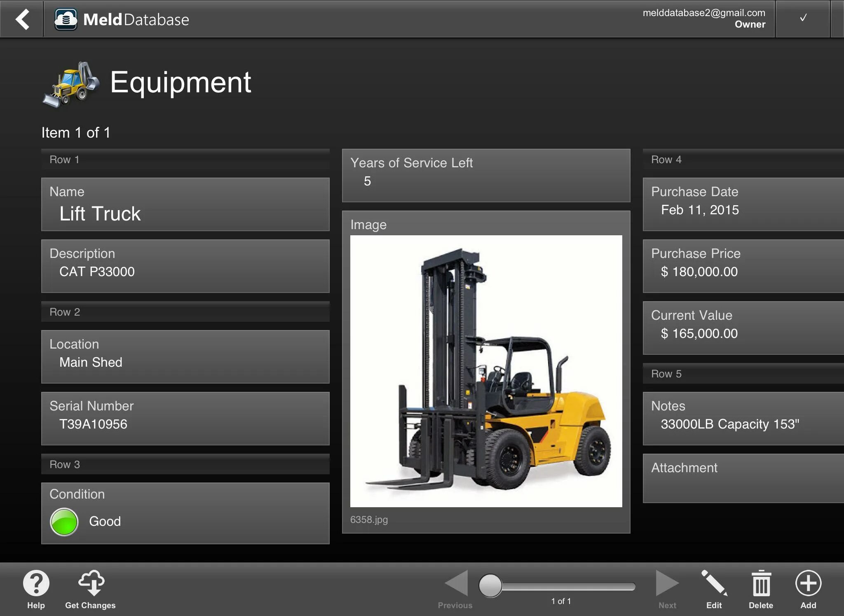
Task: Edit record with the pencil icon
Action: pos(714,583)
